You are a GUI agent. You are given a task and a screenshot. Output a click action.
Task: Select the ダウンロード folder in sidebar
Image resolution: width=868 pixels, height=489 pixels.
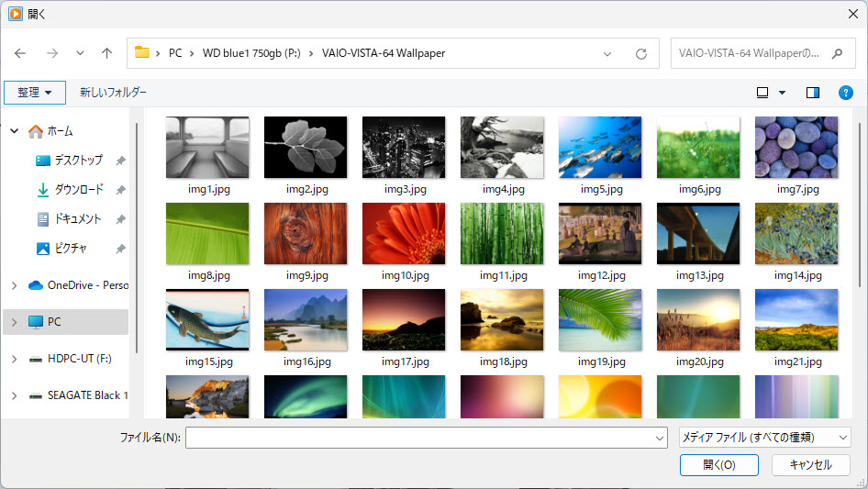[x=78, y=190]
